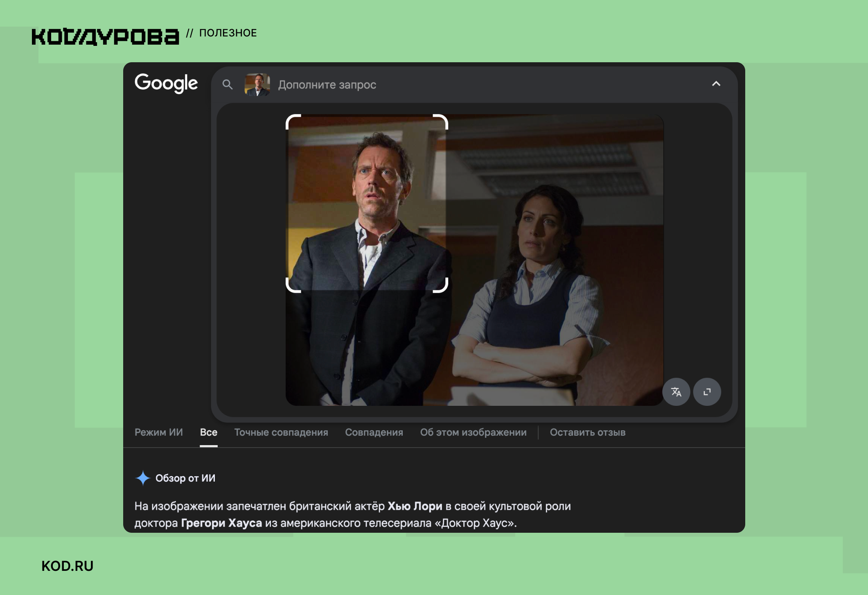The height and width of the screenshot is (595, 868).
Task: Switch to the Режим ИИ tab
Action: click(159, 432)
